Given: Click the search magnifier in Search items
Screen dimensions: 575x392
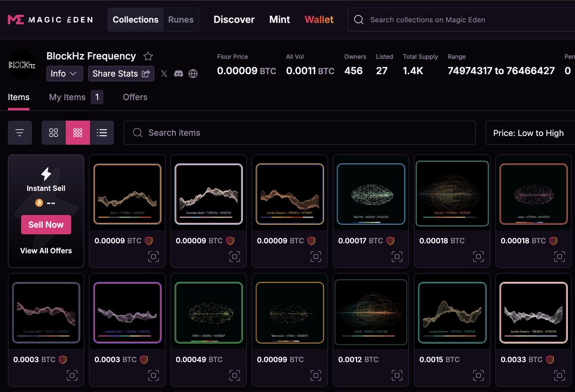Looking at the screenshot, I should 138,133.
